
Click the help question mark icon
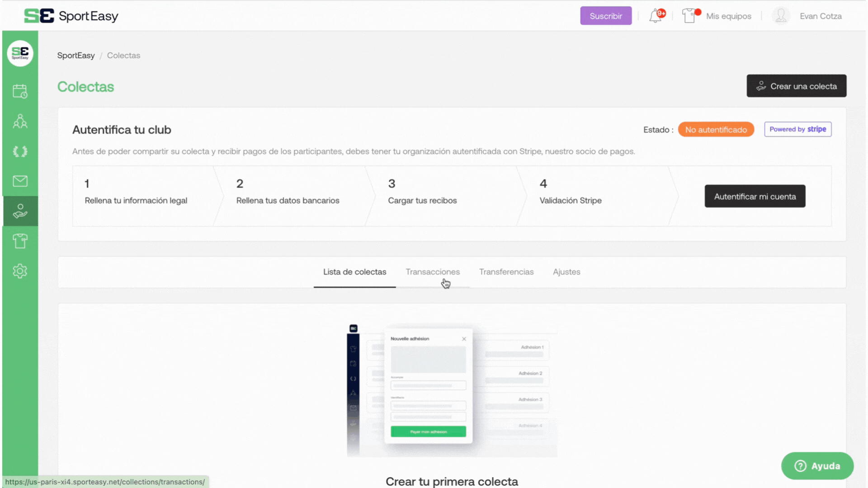(800, 466)
